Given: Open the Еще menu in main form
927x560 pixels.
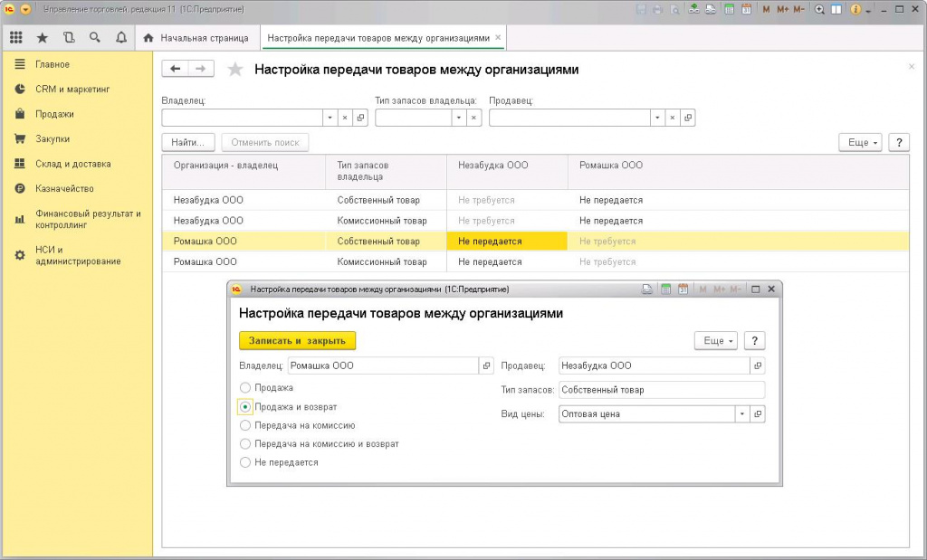Looking at the screenshot, I should coord(861,142).
